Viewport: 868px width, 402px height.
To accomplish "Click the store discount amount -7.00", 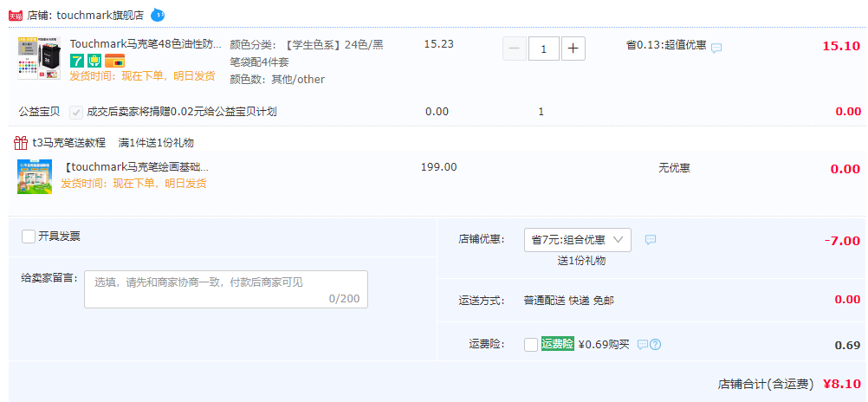I will [x=842, y=241].
